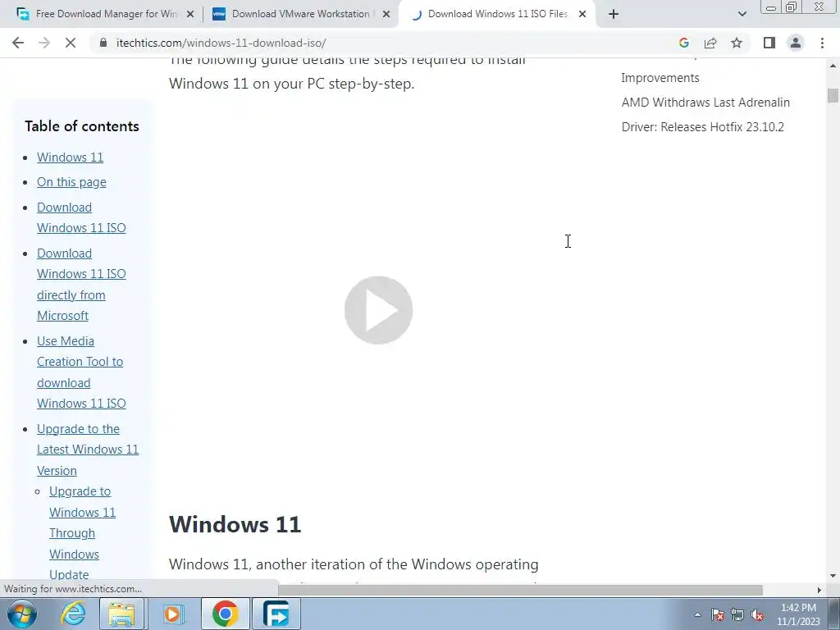Close the Download VMware Workstation tab

tap(386, 14)
